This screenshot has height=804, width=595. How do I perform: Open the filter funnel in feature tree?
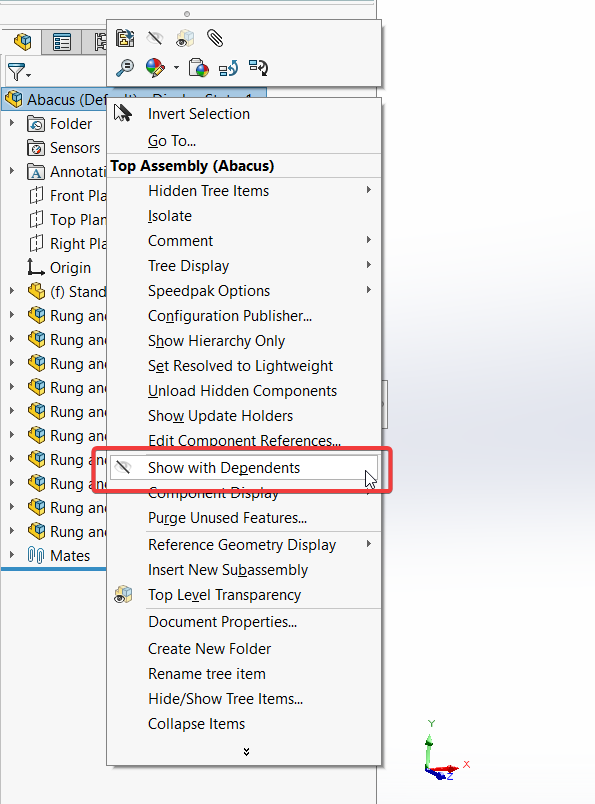(19, 72)
